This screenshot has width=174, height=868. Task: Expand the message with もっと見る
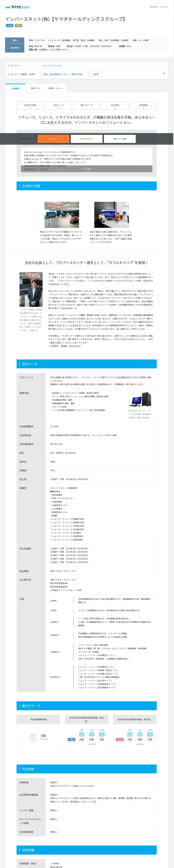point(86,169)
